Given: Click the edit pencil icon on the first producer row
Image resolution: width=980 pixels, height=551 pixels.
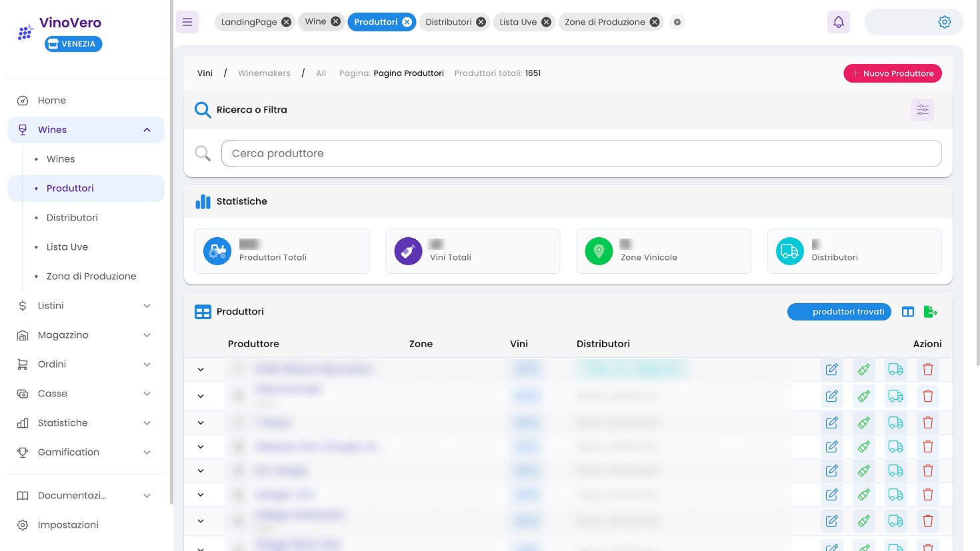Looking at the screenshot, I should coord(831,369).
